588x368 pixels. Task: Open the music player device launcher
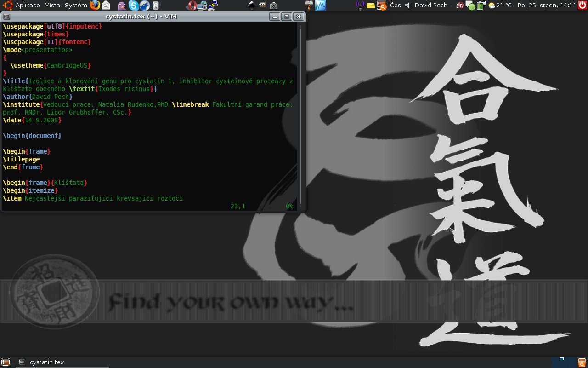pyautogui.click(x=156, y=6)
